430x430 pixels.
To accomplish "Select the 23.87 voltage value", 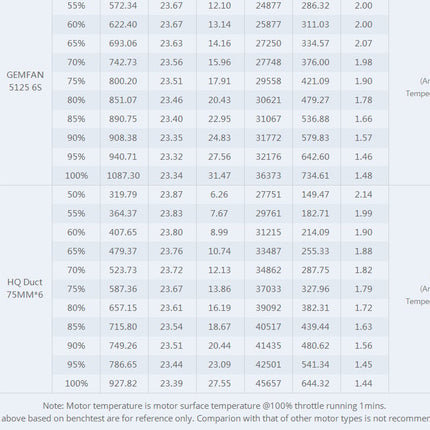I will click(171, 195).
